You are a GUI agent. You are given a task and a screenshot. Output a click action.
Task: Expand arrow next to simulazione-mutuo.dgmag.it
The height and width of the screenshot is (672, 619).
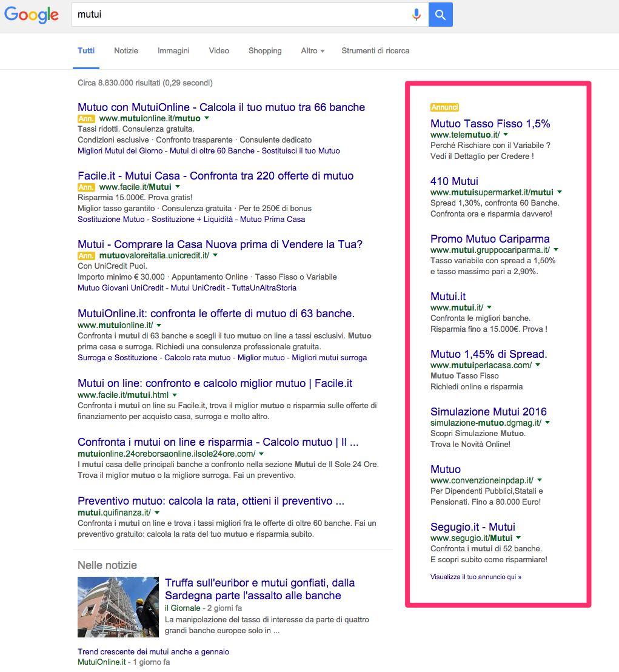[547, 423]
